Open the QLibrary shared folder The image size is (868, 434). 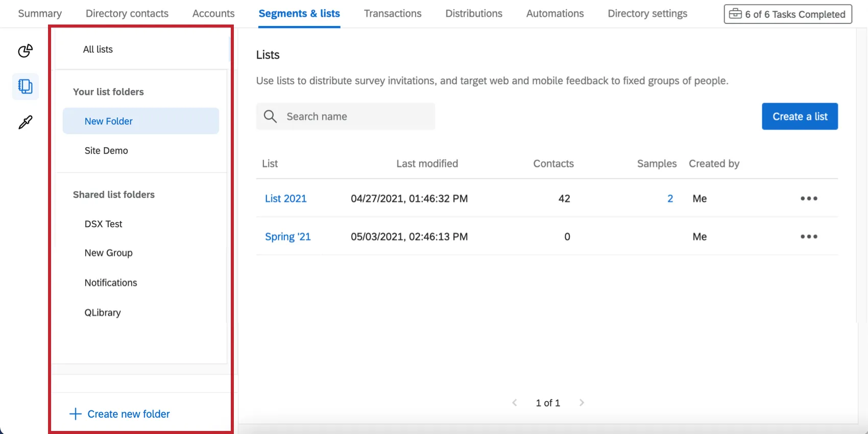click(103, 312)
